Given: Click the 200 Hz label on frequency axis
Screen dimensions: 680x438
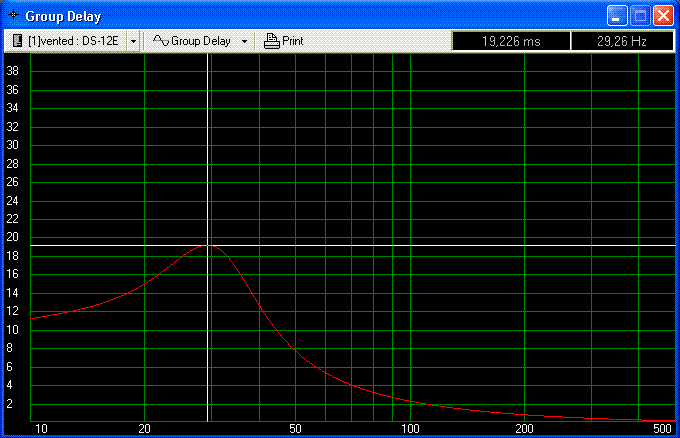Looking at the screenshot, I should 524,428.
